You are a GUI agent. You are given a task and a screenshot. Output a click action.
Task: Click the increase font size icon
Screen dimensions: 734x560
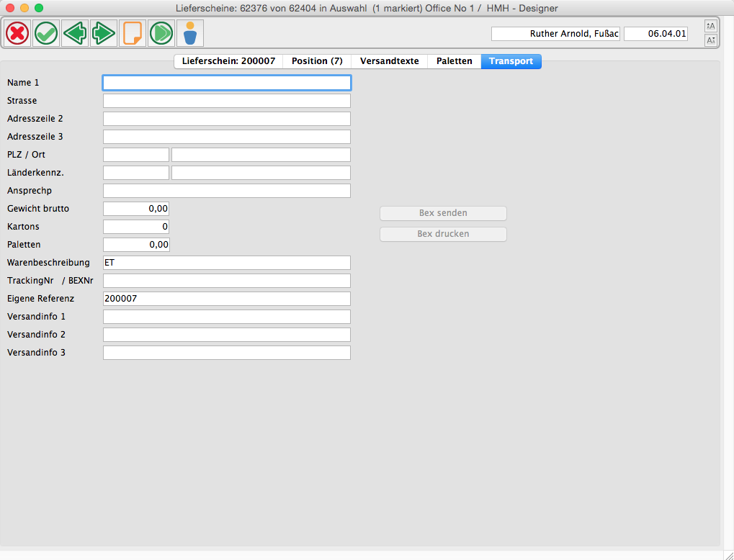coord(711,26)
